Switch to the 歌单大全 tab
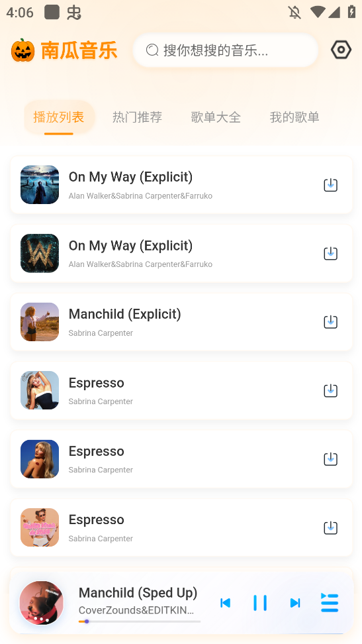Viewport: 362px width, 644px height. tap(216, 117)
